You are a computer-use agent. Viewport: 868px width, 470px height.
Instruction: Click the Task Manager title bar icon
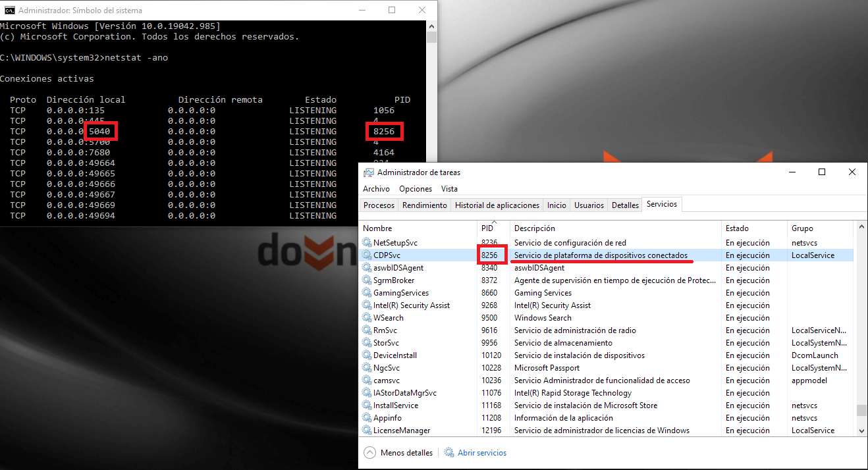(369, 172)
